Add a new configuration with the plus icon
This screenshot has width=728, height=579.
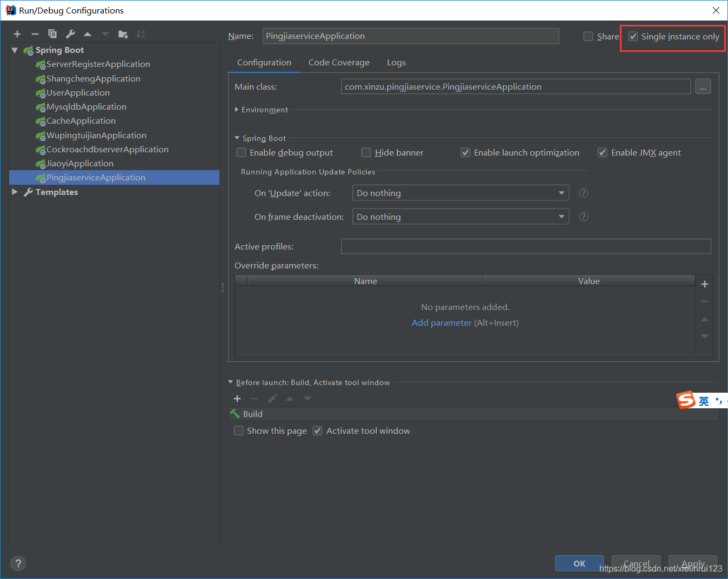(x=17, y=34)
